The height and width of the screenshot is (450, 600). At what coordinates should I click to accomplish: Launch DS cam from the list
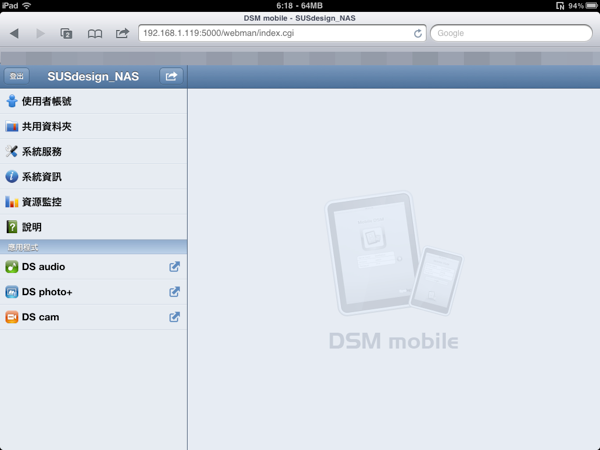93,317
